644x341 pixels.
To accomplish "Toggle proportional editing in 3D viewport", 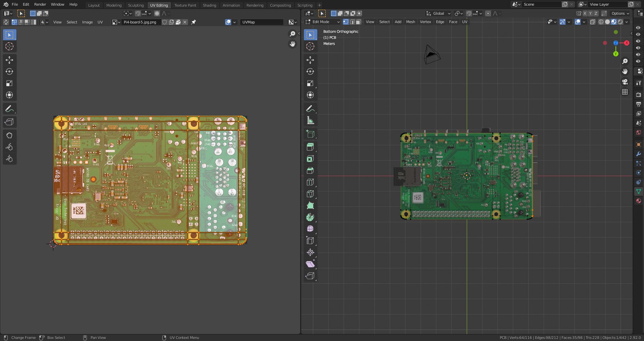I will (488, 13).
